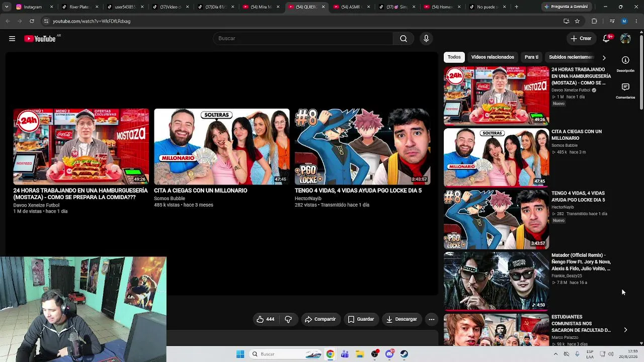Click the Guardar save button
The image size is (644, 362).
(x=361, y=319)
